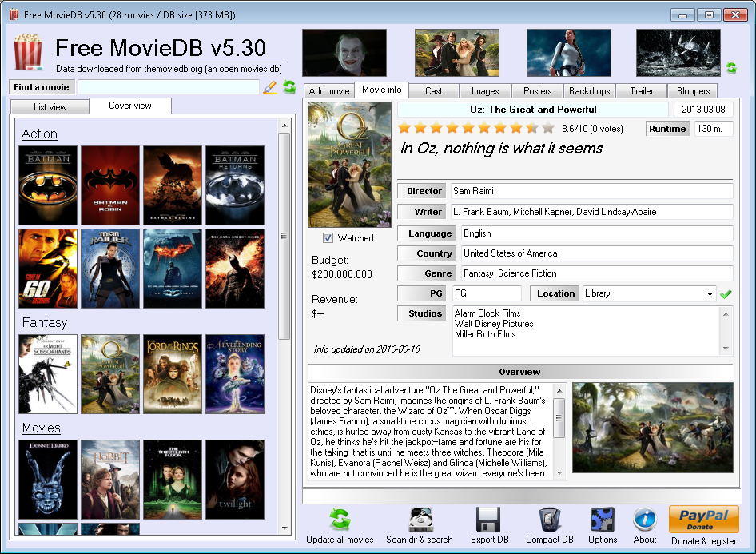Select Edward Scissorhands cover

(48, 374)
